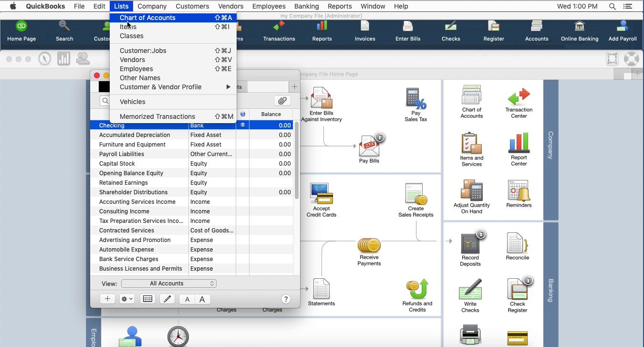Open the Report Center icon
The height and width of the screenshot is (347, 644).
click(519, 150)
